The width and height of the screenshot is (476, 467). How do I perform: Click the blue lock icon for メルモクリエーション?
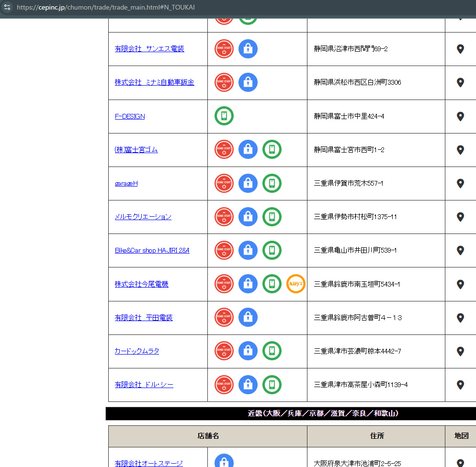pos(248,217)
